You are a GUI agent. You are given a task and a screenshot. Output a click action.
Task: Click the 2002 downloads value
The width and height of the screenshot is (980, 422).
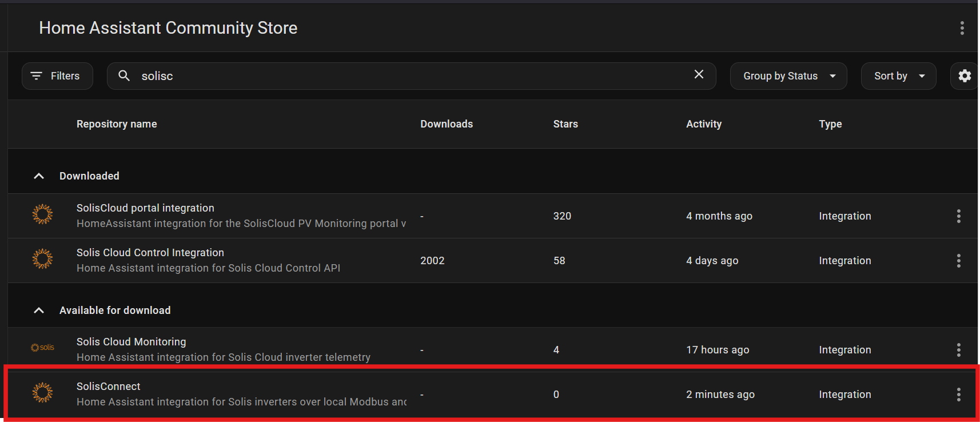coord(432,261)
